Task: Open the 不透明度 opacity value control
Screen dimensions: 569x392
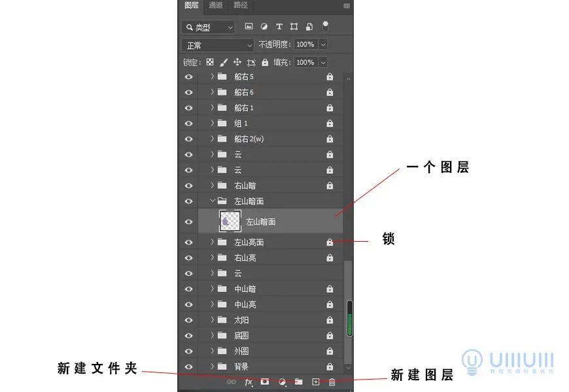Action: [x=307, y=44]
